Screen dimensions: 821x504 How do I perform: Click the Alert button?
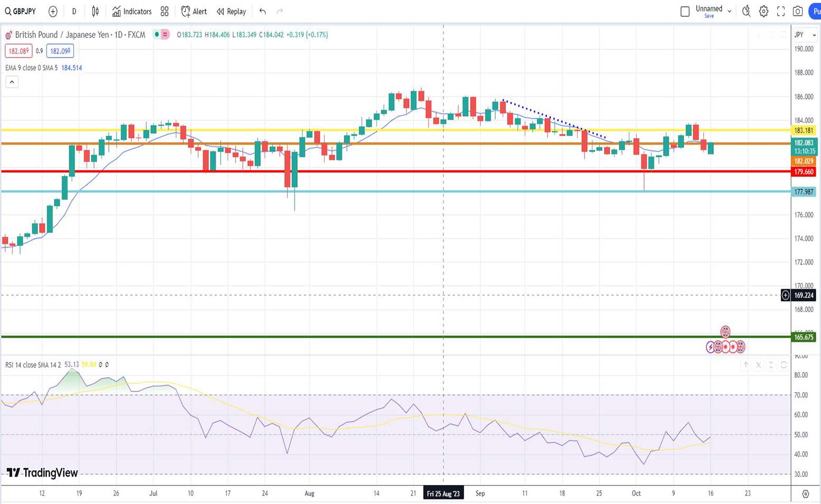(x=194, y=11)
